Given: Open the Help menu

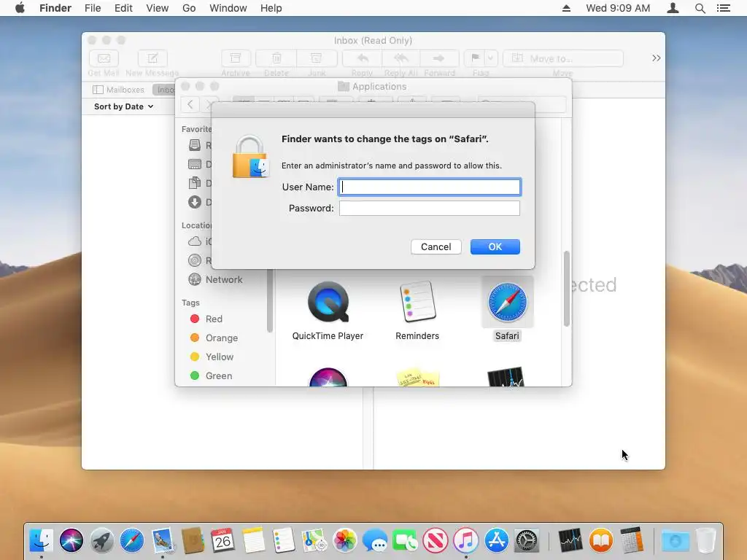Looking at the screenshot, I should 271,8.
